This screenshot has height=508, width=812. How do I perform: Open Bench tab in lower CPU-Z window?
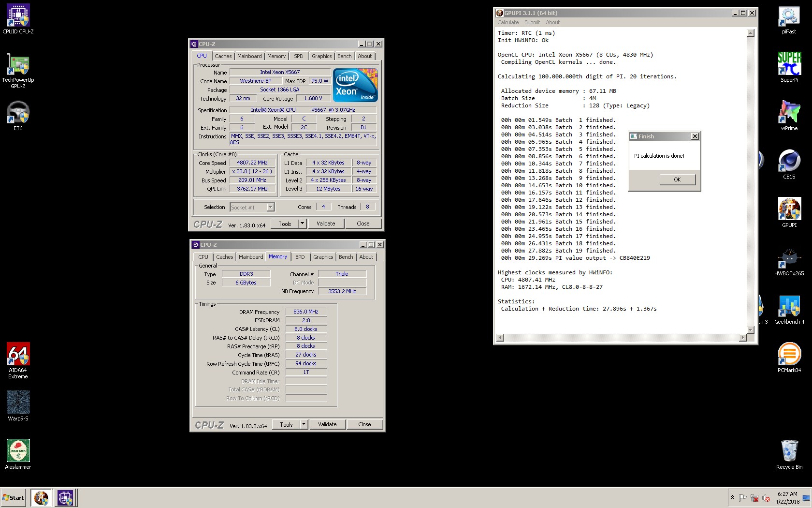click(x=346, y=257)
